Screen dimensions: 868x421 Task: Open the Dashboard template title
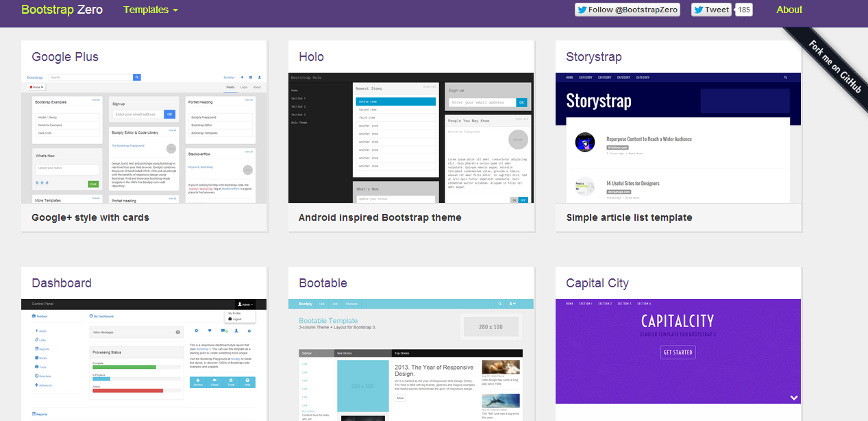click(62, 283)
